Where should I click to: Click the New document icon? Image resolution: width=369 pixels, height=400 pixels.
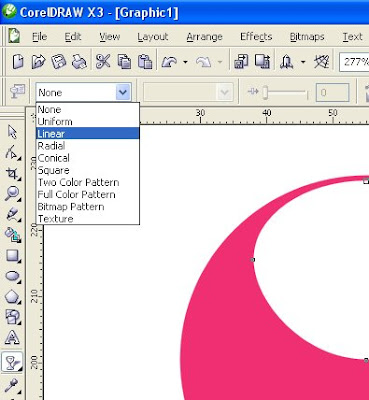[x=18, y=62]
